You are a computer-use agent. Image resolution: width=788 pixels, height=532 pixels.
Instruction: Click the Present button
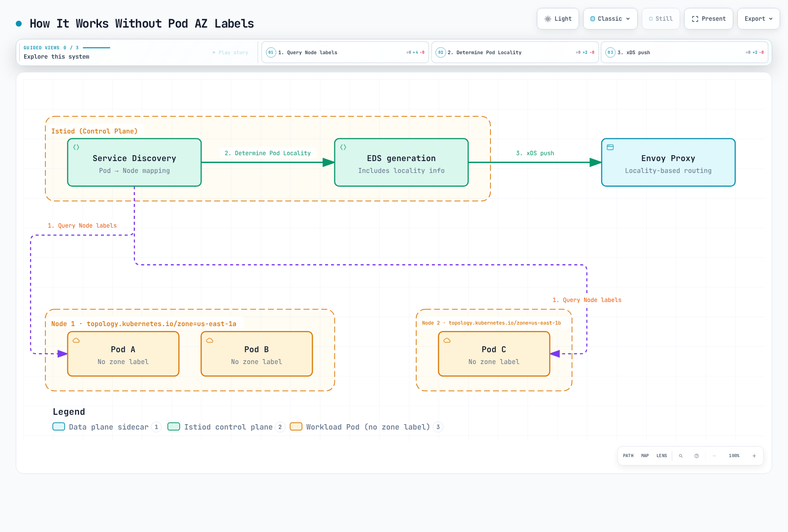(x=709, y=19)
